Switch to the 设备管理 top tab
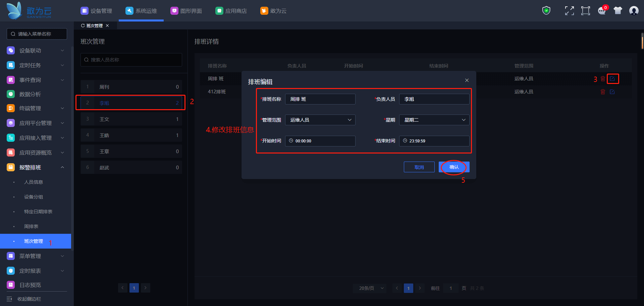The height and width of the screenshot is (306, 644). (x=97, y=11)
